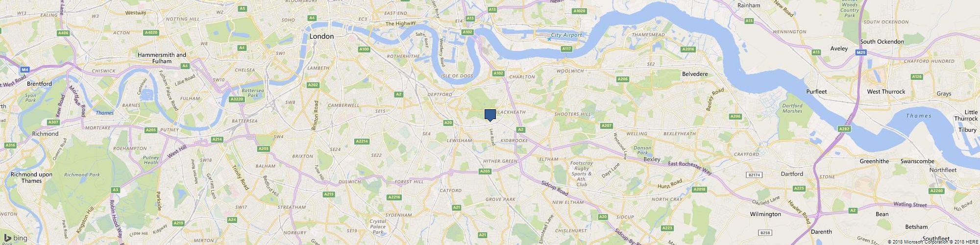Click the London city label
Viewport: 980px width, 245px height.
tap(321, 36)
